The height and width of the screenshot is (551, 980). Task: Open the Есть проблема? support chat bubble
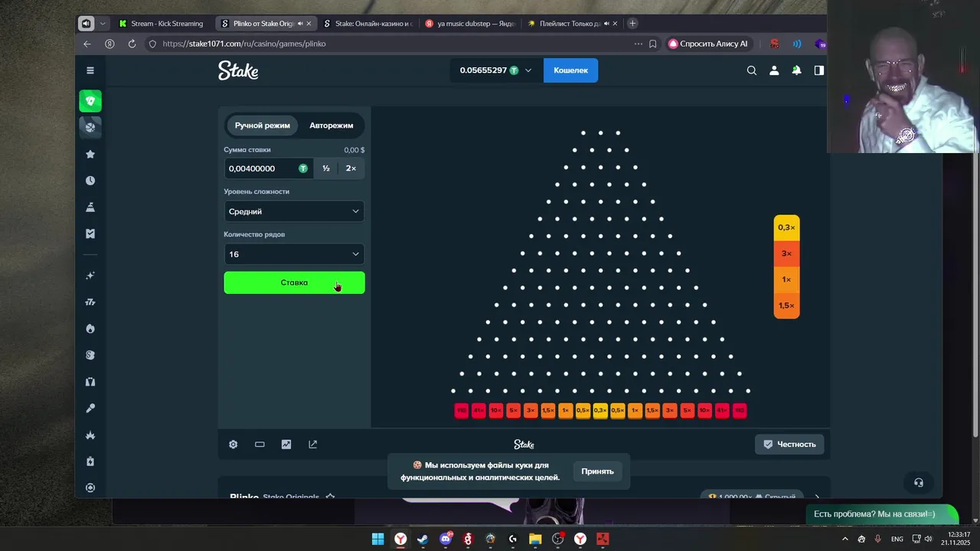pyautogui.click(x=881, y=514)
